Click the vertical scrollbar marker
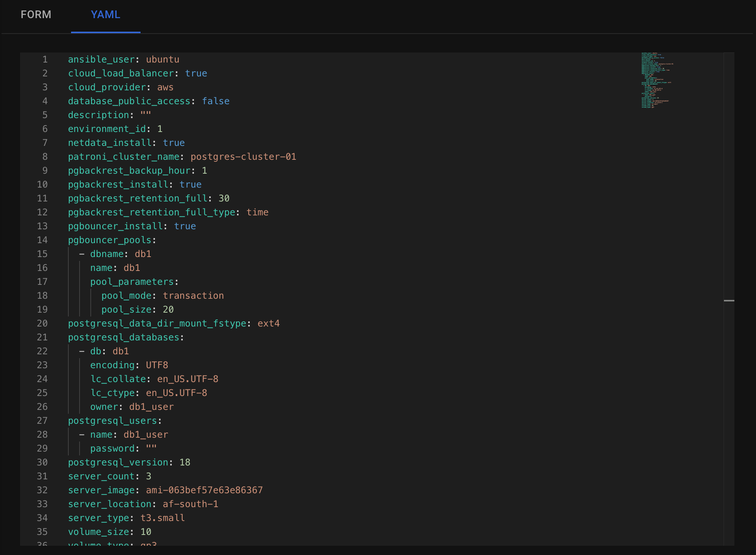The width and height of the screenshot is (756, 555). click(729, 300)
